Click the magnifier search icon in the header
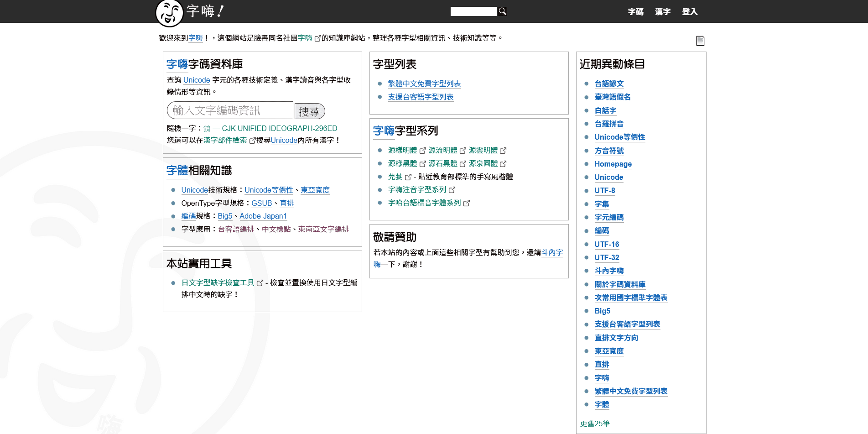 click(x=502, y=11)
